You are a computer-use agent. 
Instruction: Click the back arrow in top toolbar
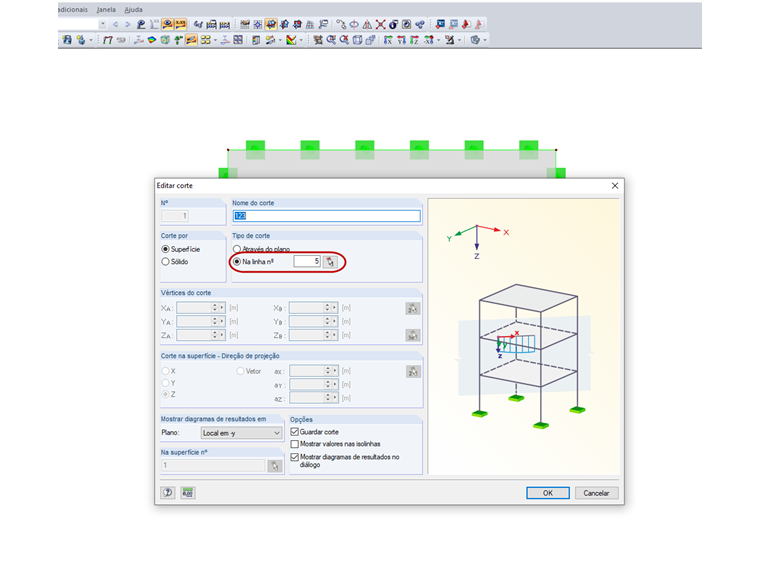pyautogui.click(x=115, y=25)
